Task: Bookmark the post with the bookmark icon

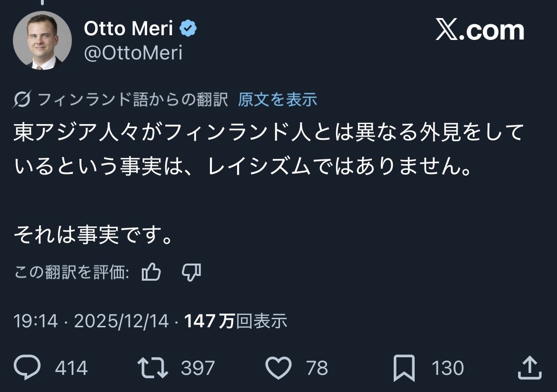Action: click(404, 368)
